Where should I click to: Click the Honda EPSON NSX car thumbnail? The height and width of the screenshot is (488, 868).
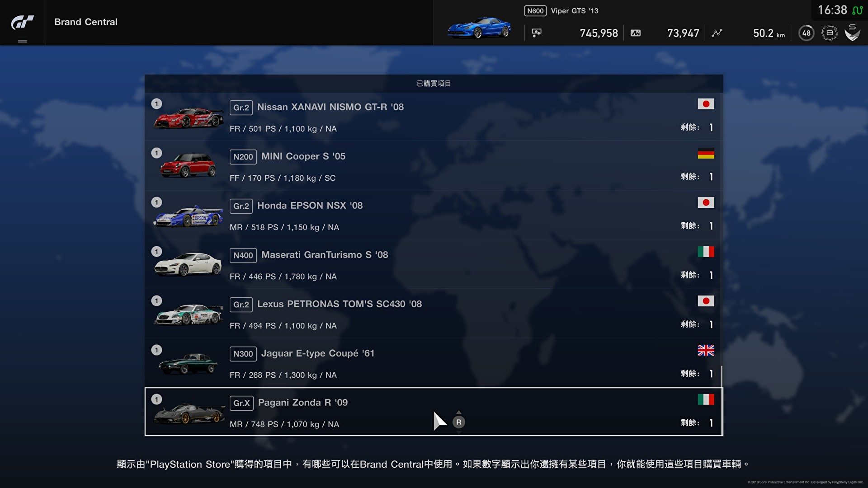(189, 216)
